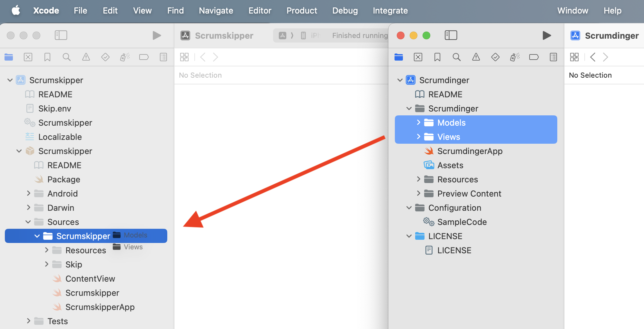Screen dimensions: 644x329
Task: Open the Report navigator in Scrumdinger window
Action: (x=553, y=57)
